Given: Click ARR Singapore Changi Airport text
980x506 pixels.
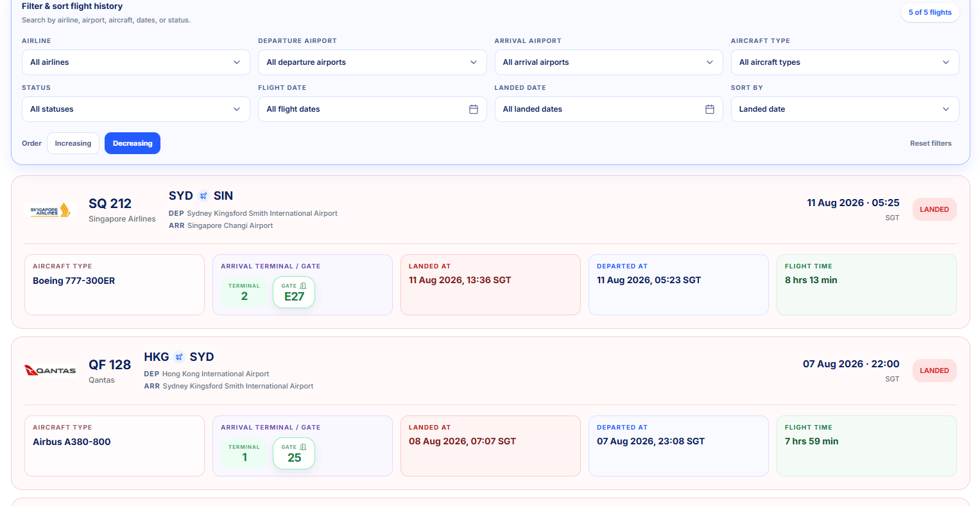Looking at the screenshot, I should pyautogui.click(x=221, y=225).
